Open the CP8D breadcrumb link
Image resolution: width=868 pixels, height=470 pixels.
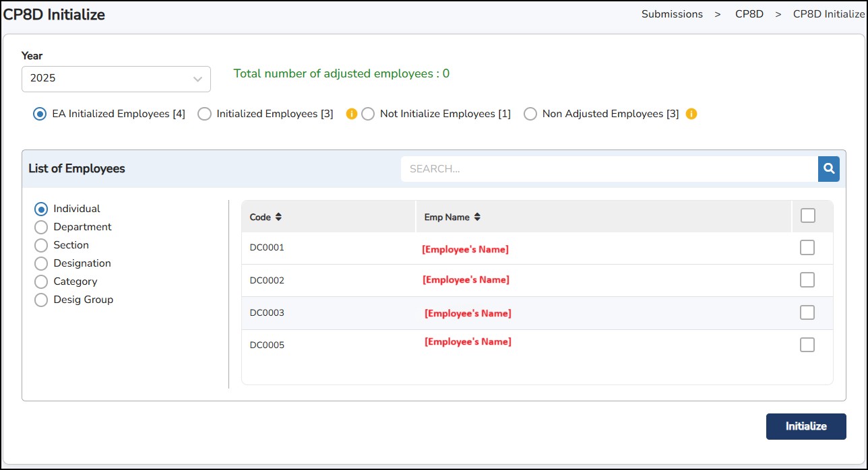click(749, 14)
